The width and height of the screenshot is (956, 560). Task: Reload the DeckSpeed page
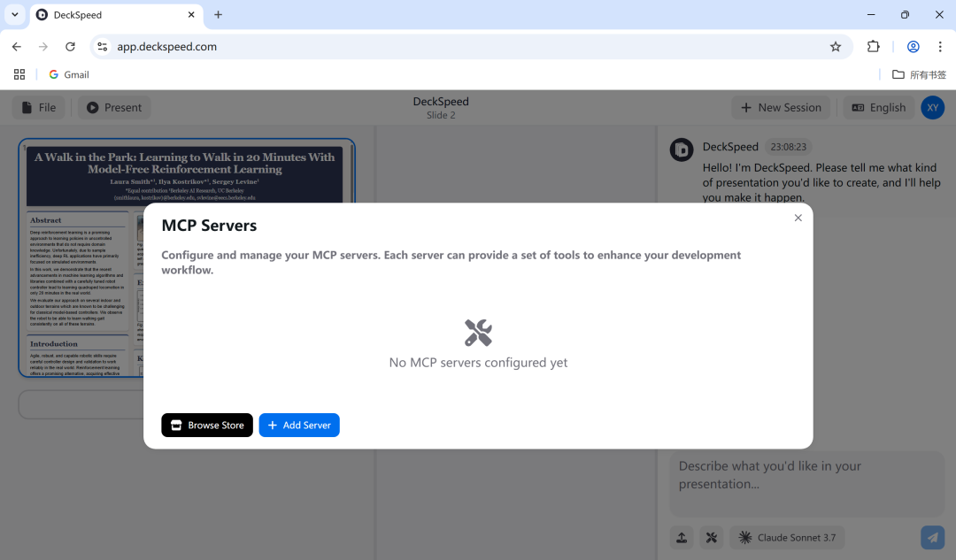tap(70, 47)
